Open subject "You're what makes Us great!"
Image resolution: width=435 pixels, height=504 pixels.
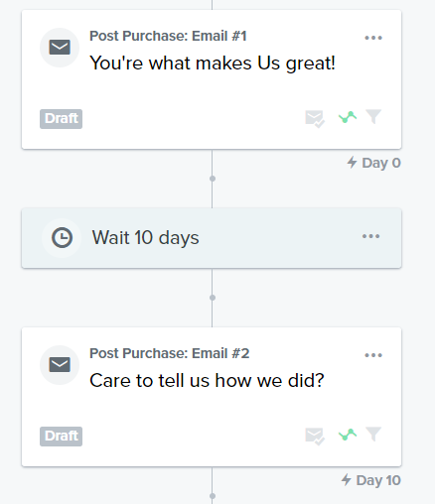coord(213,63)
